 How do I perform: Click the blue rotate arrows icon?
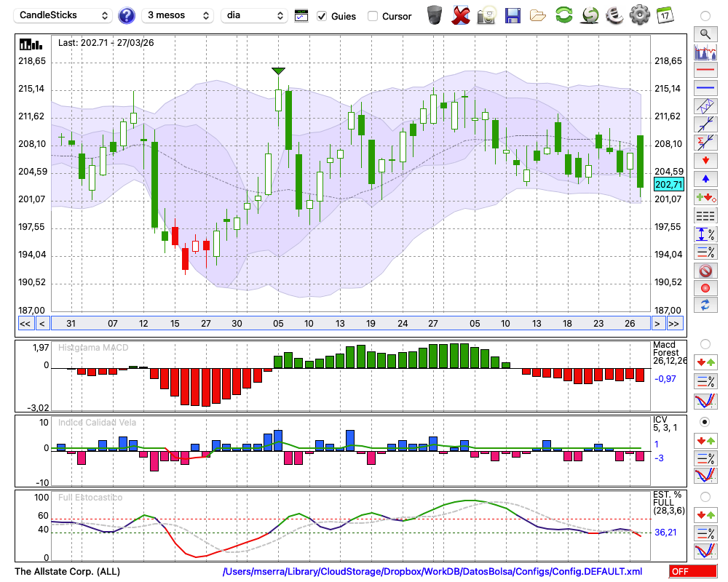[705, 306]
